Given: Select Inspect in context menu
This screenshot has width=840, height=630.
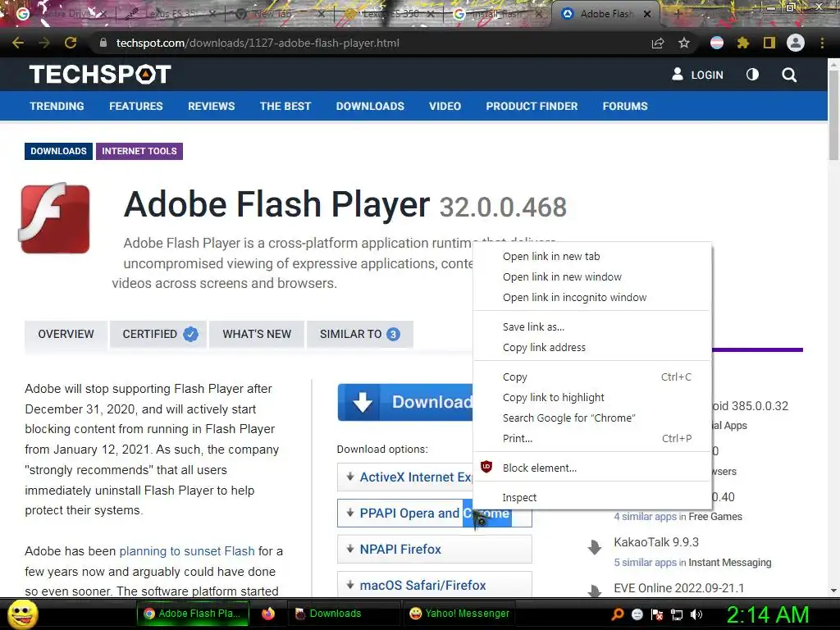Looking at the screenshot, I should coord(592,497).
